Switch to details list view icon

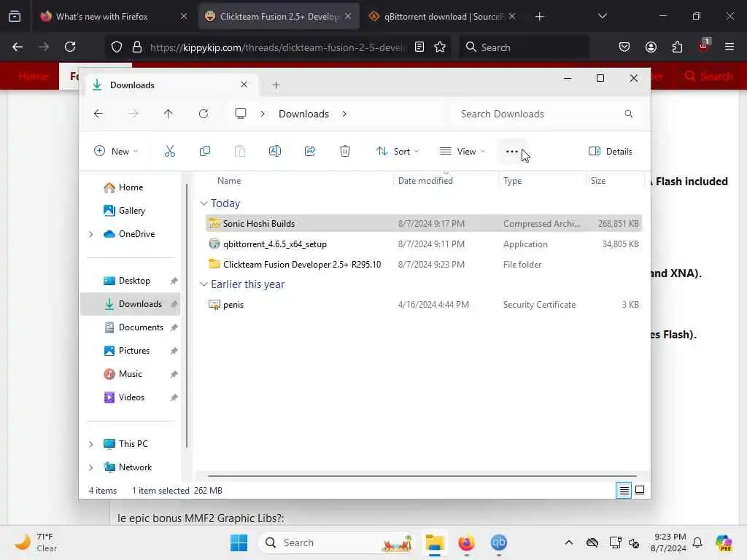(x=624, y=490)
